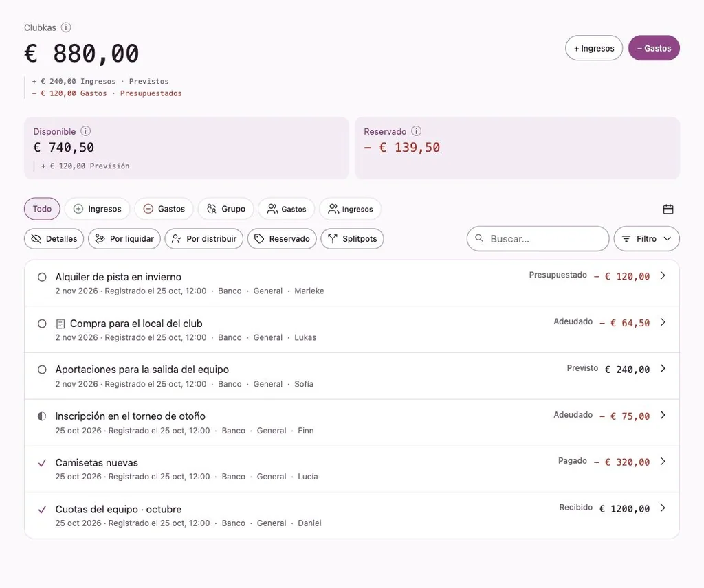Click the + € 240,00 Ingresos Previstos line
The height and width of the screenshot is (588, 704).
tap(100, 81)
